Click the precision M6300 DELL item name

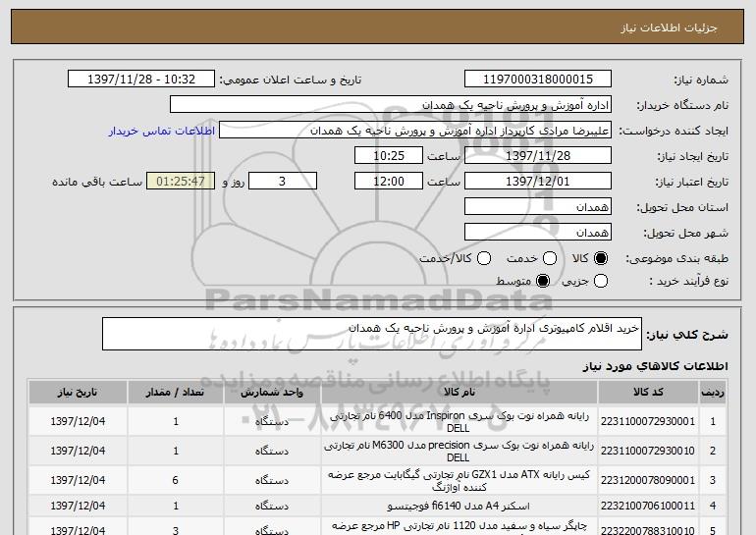[x=459, y=452]
